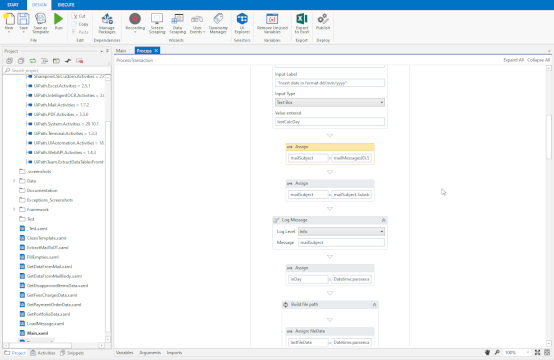Click the project settings wrench icon
Screen dimensions: 554x360
coord(68,61)
